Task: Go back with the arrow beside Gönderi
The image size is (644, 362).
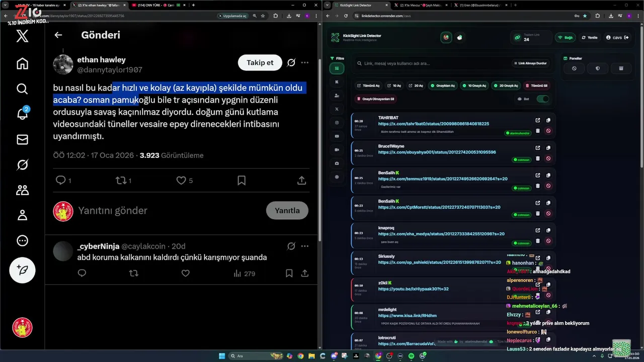Action: point(58,35)
